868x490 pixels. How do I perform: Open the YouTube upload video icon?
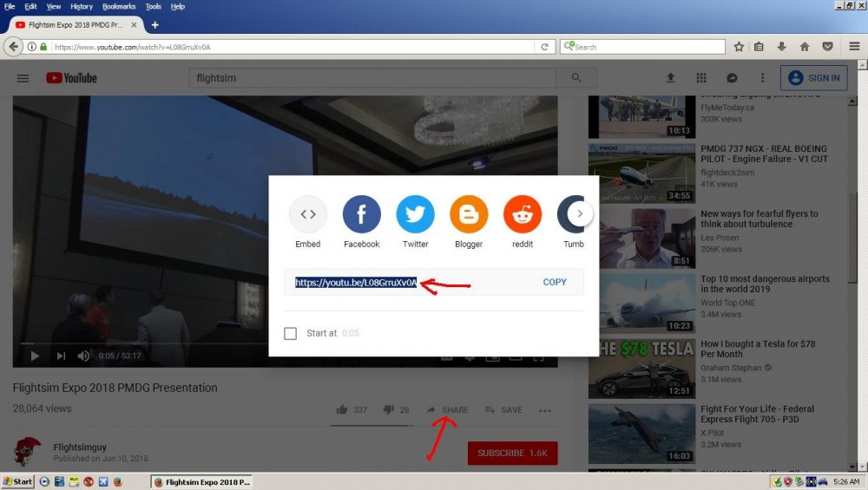click(670, 78)
